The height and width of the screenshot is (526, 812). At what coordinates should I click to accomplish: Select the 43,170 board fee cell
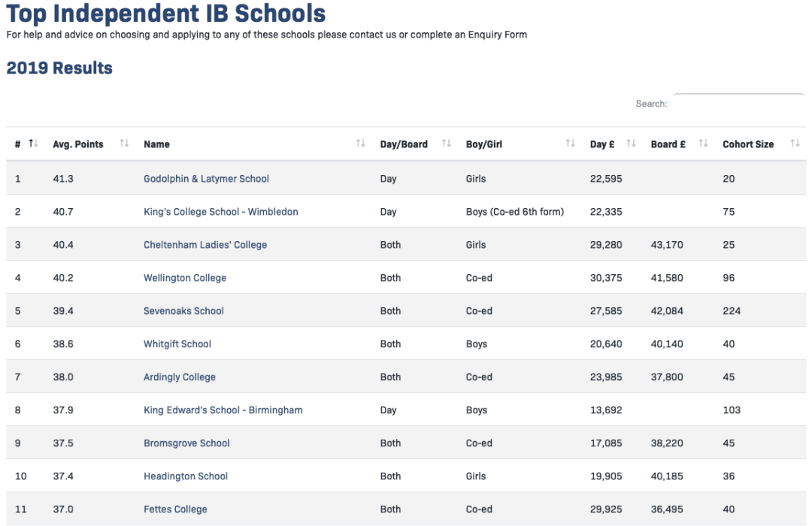tap(667, 245)
